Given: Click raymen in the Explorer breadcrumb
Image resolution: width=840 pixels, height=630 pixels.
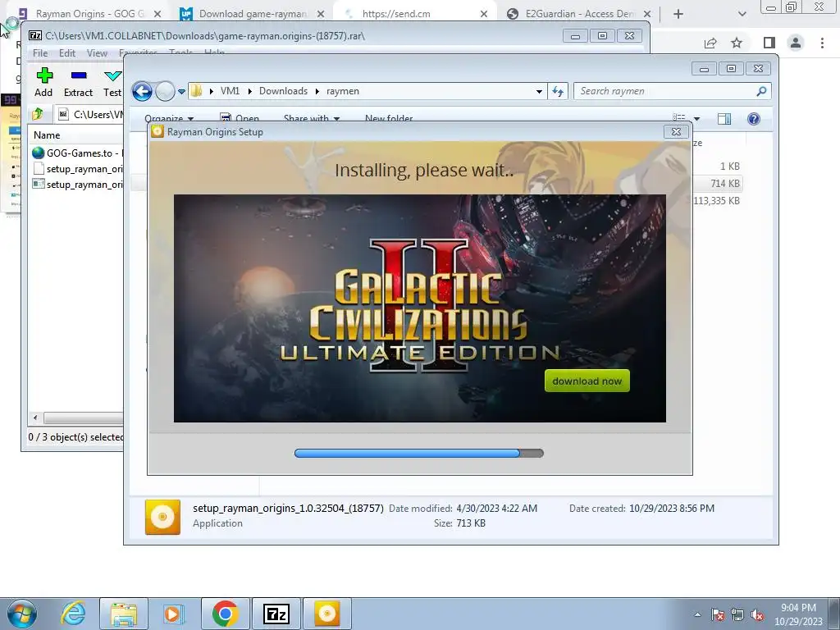Looking at the screenshot, I should pyautogui.click(x=343, y=91).
